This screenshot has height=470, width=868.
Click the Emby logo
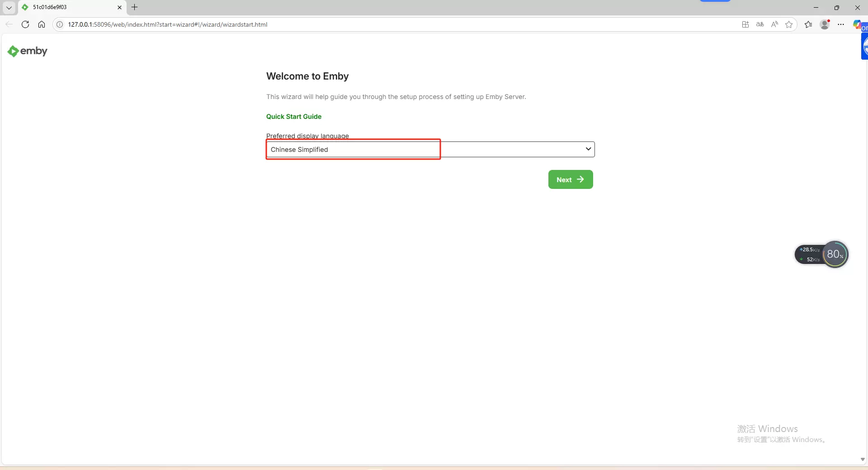[x=27, y=51]
